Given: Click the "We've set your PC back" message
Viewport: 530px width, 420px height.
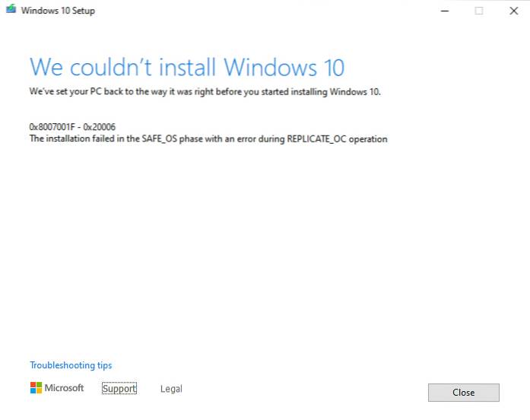Looking at the screenshot, I should click(205, 91).
